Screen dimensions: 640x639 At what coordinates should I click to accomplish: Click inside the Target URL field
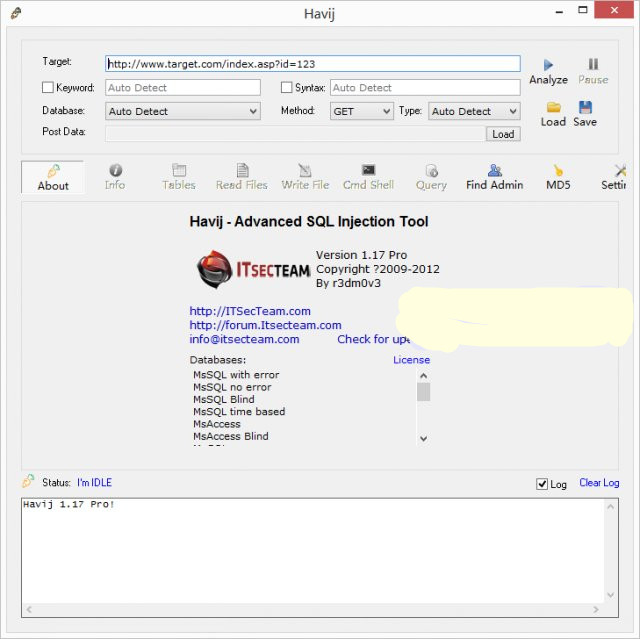pos(312,64)
